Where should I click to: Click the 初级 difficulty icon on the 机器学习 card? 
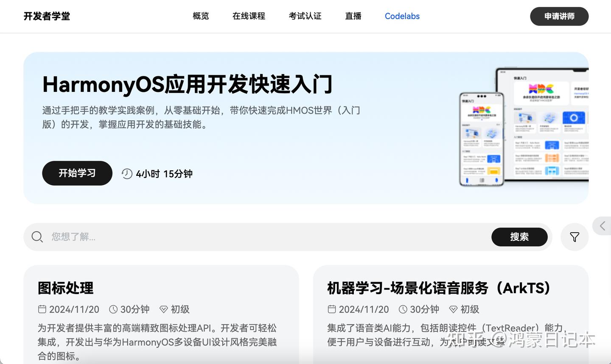454,309
